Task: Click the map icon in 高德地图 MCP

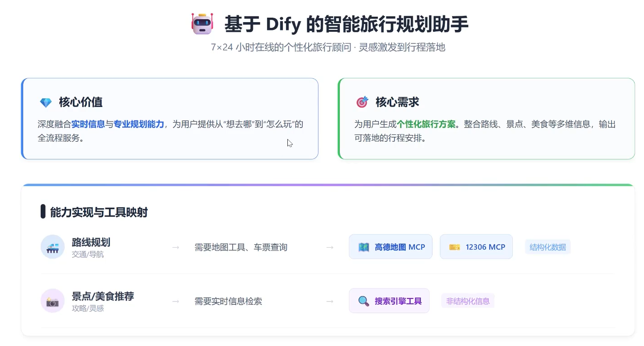Action: click(363, 247)
